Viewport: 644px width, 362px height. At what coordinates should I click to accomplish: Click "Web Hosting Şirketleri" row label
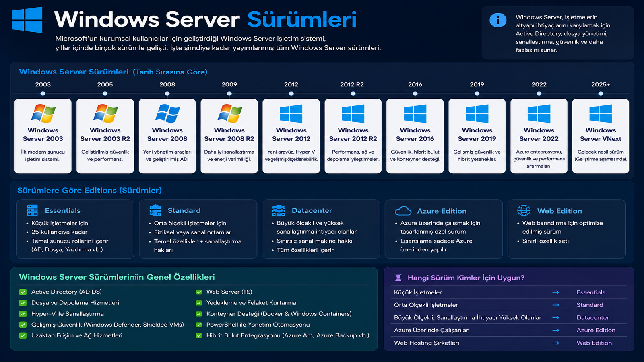pos(427,343)
